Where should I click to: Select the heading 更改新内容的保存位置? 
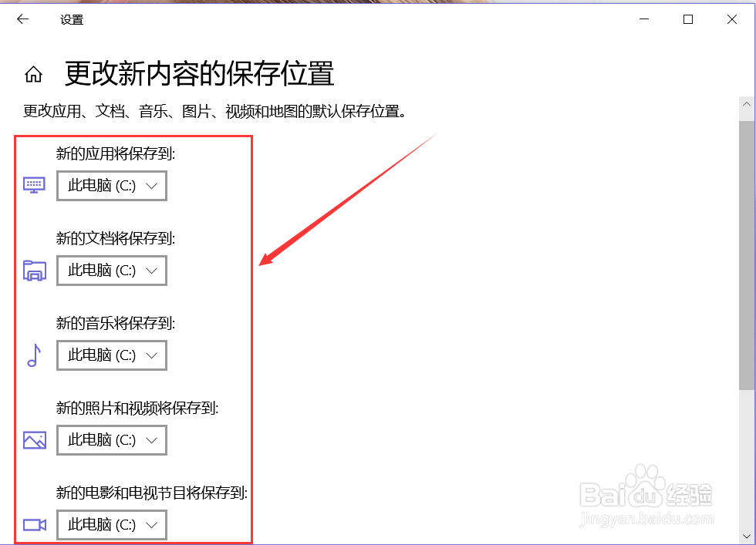tap(198, 72)
